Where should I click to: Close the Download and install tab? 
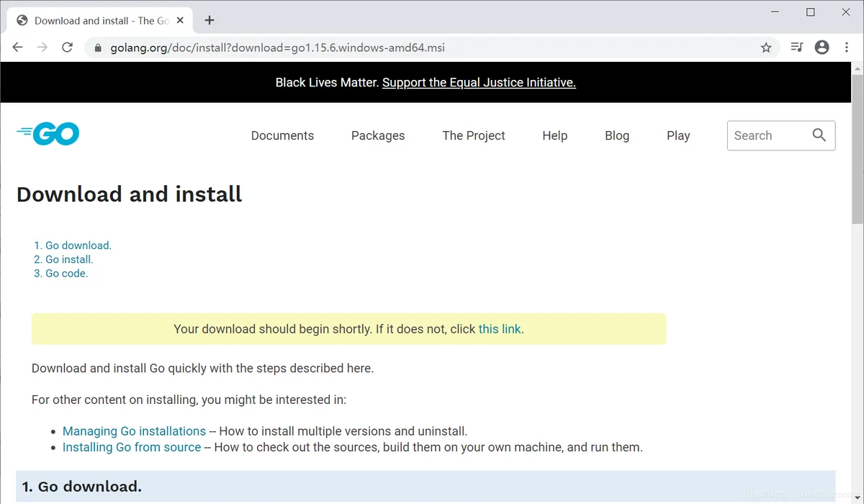(x=180, y=20)
